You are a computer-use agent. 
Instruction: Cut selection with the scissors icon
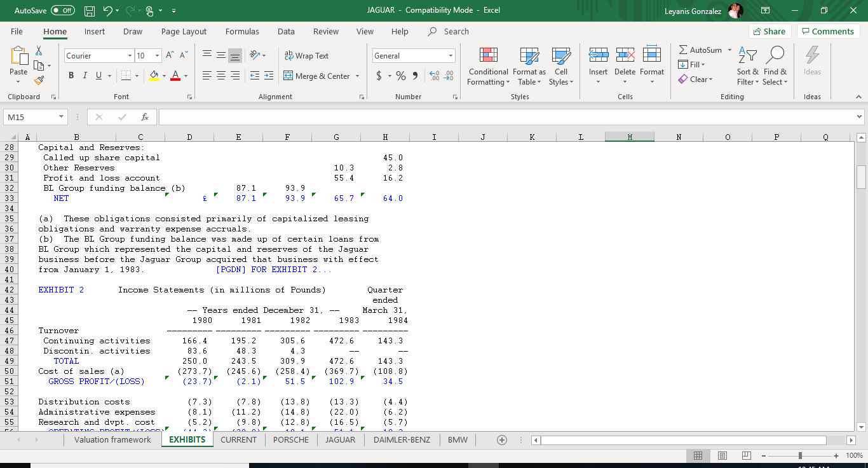point(39,50)
